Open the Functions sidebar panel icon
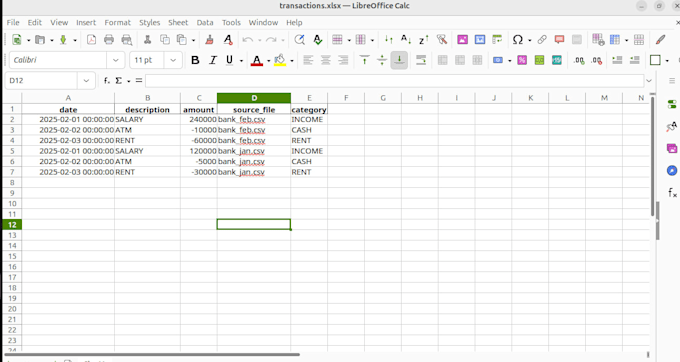The width and height of the screenshot is (680, 362). point(672,192)
